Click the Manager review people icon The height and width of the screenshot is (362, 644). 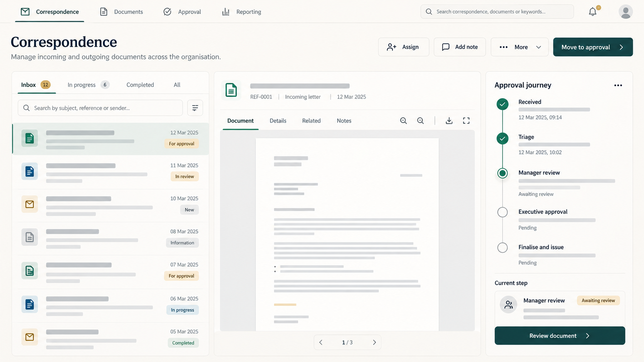[508, 305]
